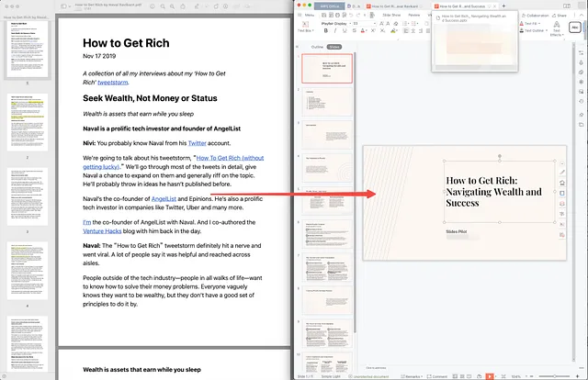Click the new tab plus icon in WPS

503,6
